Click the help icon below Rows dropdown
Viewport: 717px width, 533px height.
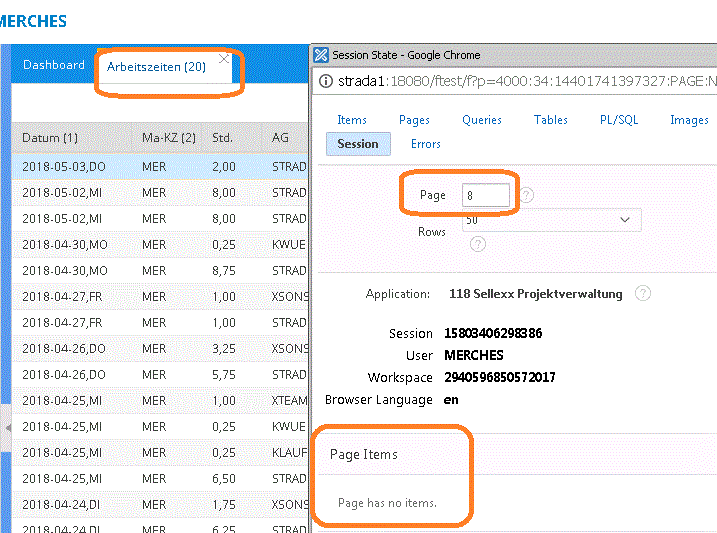coord(478,243)
